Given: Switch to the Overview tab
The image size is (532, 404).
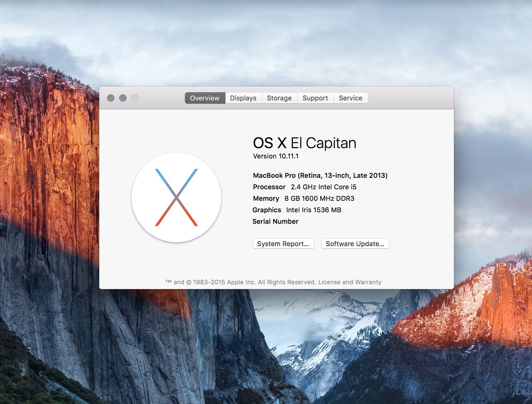Looking at the screenshot, I should (x=205, y=98).
